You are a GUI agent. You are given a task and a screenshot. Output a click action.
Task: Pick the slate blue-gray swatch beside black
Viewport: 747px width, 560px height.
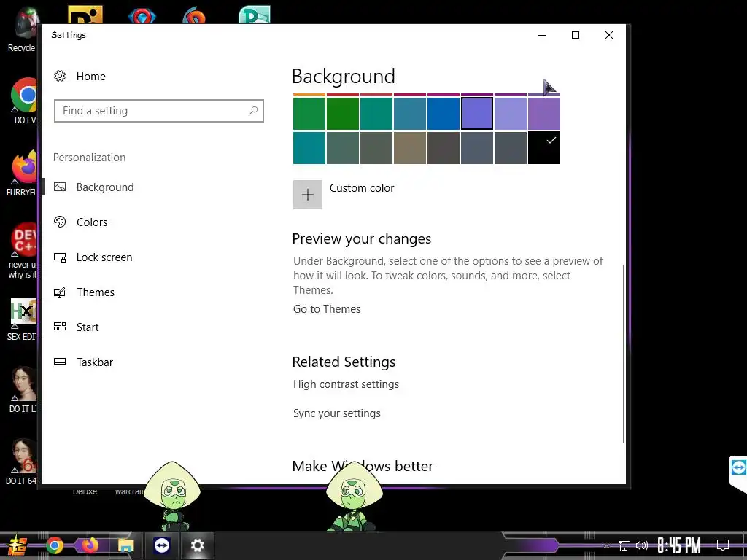click(x=510, y=148)
